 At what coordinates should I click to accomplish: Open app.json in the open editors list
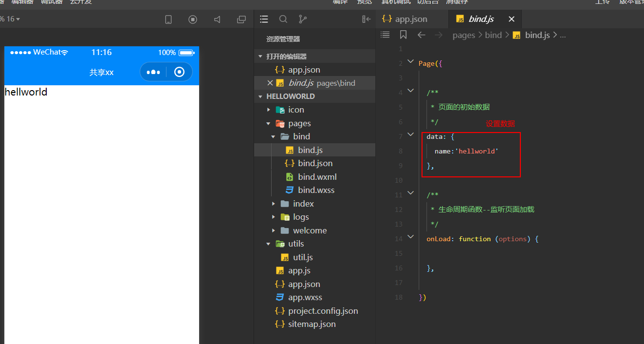pos(314,70)
